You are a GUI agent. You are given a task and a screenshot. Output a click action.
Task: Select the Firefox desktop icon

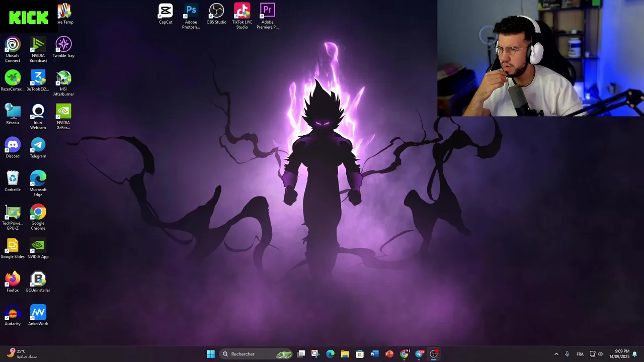[x=13, y=282]
